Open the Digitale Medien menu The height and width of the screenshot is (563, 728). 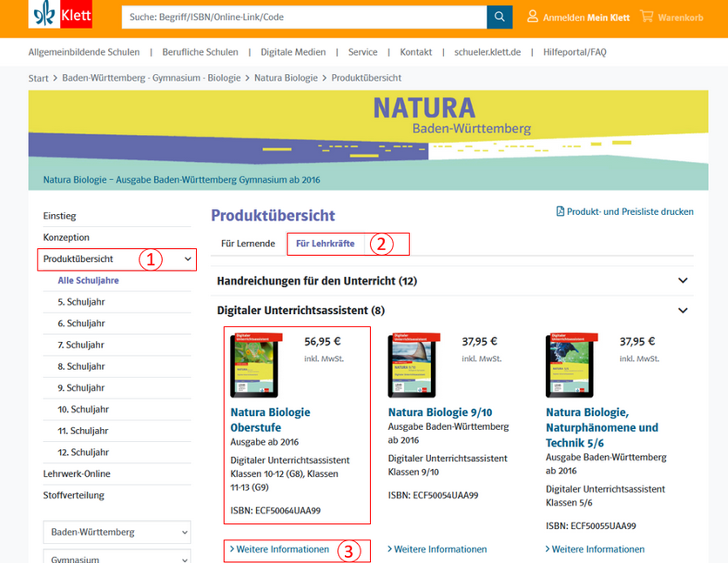(293, 52)
